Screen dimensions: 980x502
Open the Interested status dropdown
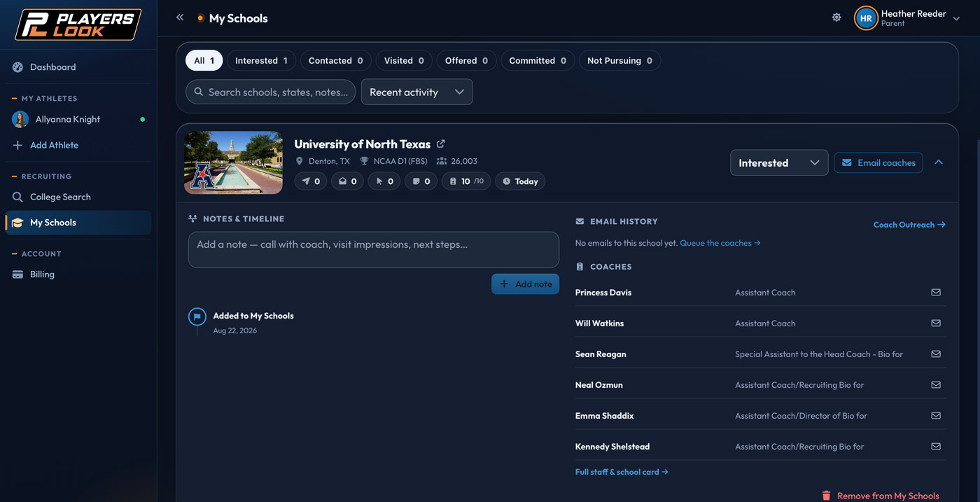pos(779,162)
